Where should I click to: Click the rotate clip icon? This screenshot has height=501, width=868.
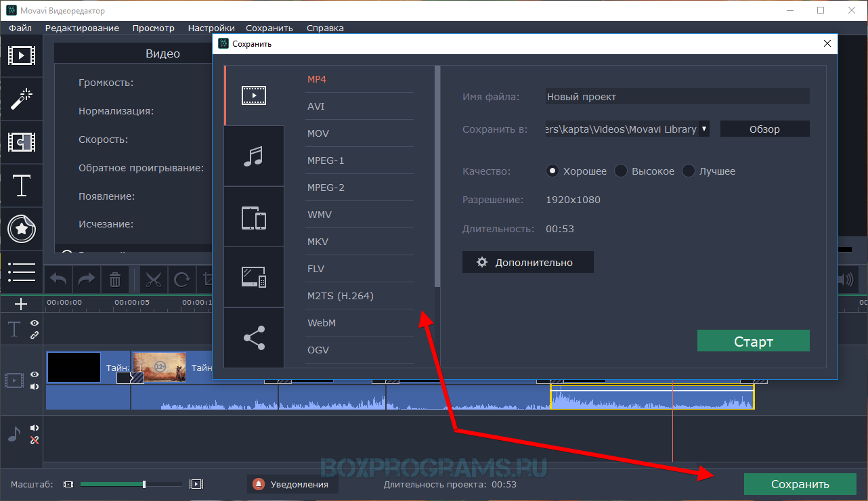[x=181, y=279]
